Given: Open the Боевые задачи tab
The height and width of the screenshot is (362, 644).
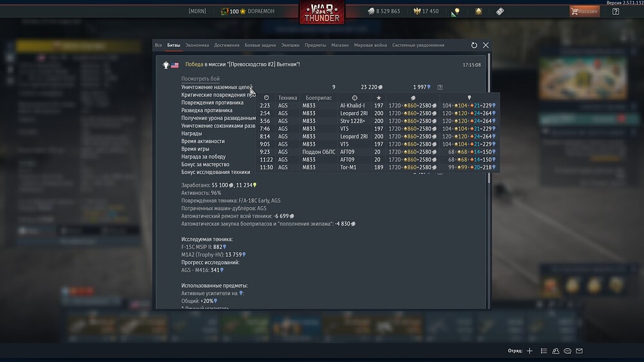Looking at the screenshot, I should [260, 45].
